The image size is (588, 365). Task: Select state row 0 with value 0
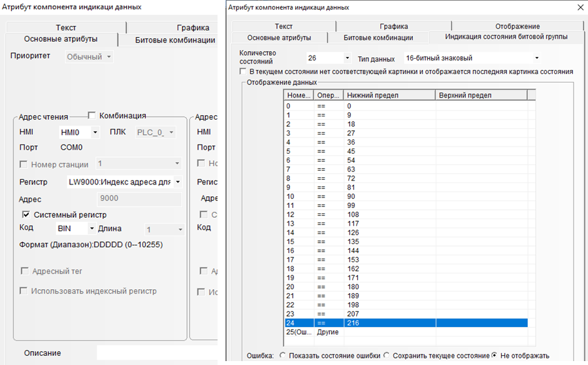tap(406, 106)
